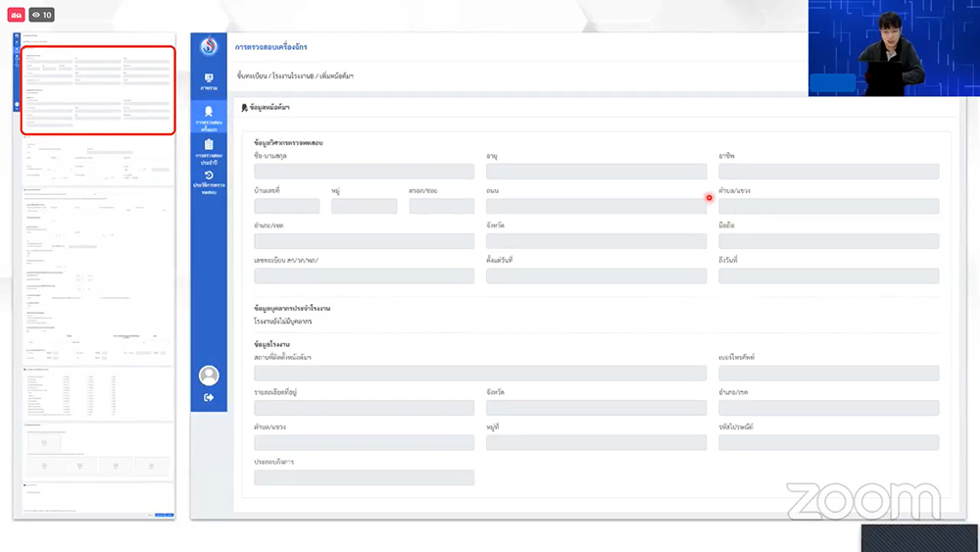Click the logout icon below the avatar
Viewport: 980px width, 552px height.
(209, 397)
